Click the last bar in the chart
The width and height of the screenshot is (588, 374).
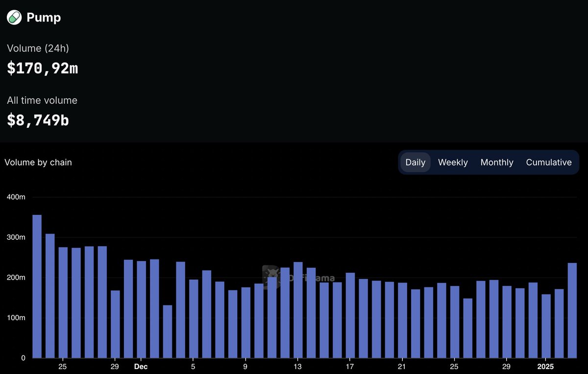[572, 310]
